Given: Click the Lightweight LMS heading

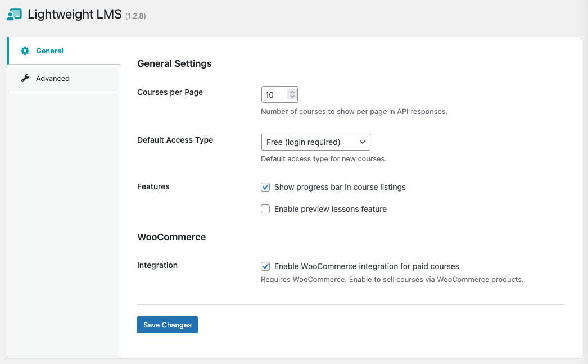Looking at the screenshot, I should click(76, 14).
